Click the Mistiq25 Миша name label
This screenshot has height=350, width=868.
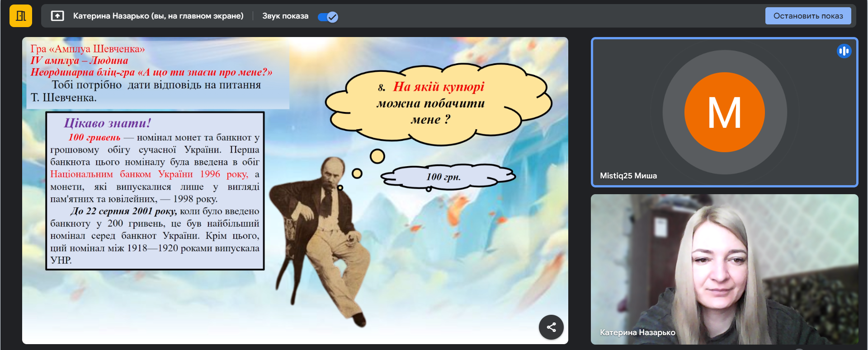point(628,176)
